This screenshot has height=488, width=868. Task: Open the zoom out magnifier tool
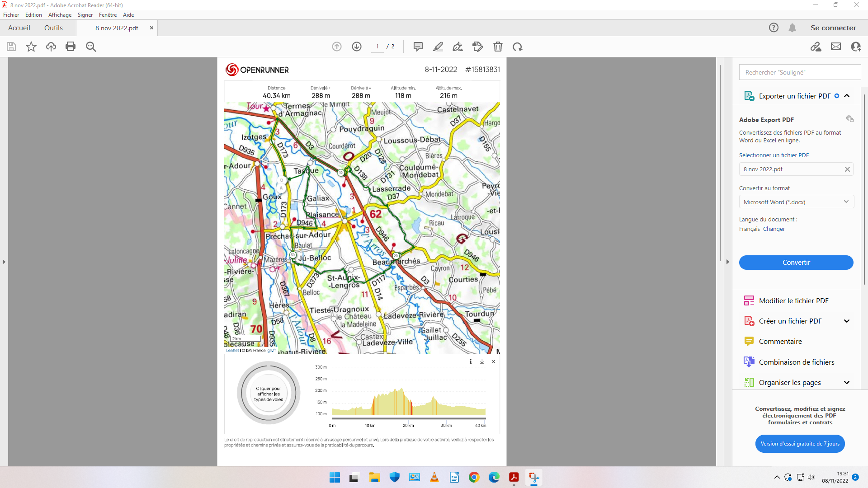91,47
